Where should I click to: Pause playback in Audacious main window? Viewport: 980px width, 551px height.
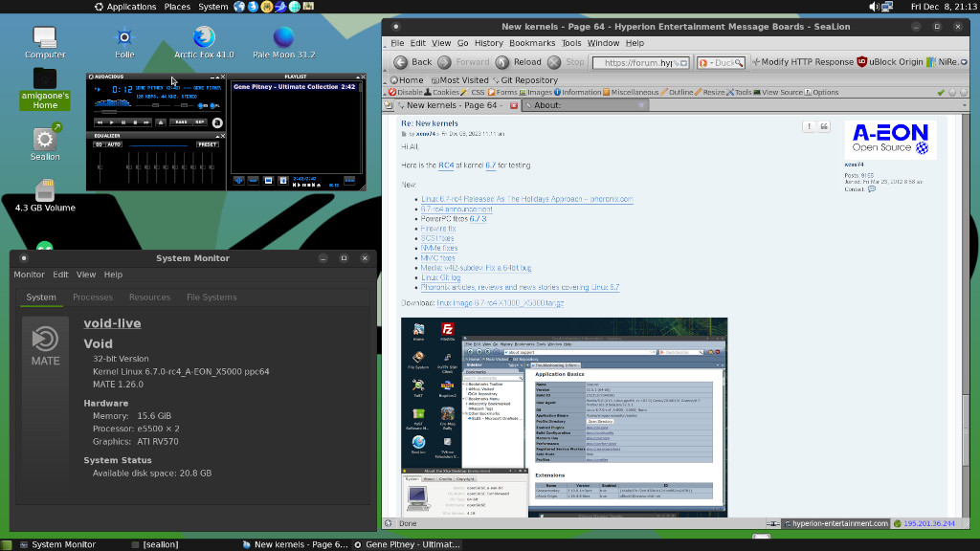click(123, 122)
